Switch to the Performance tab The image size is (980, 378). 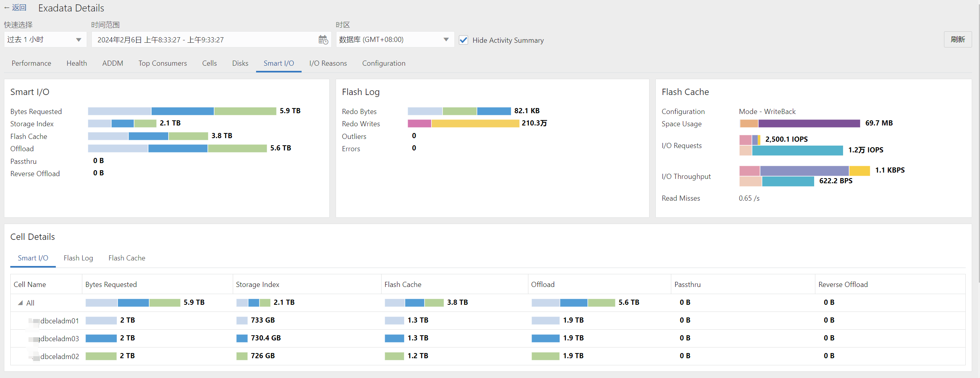[31, 63]
